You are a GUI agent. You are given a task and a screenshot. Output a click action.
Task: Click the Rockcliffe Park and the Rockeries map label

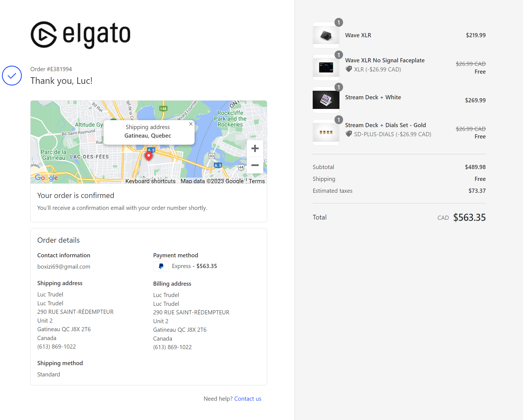point(230,119)
